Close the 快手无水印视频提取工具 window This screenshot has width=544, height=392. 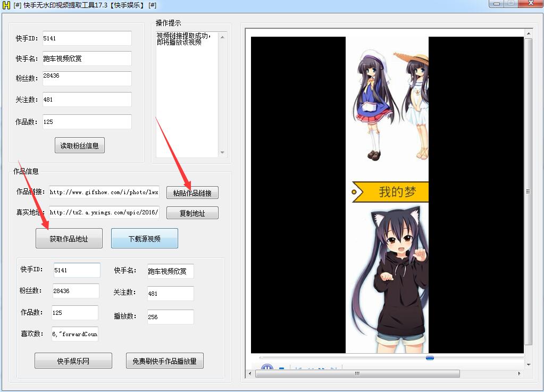[x=531, y=4]
